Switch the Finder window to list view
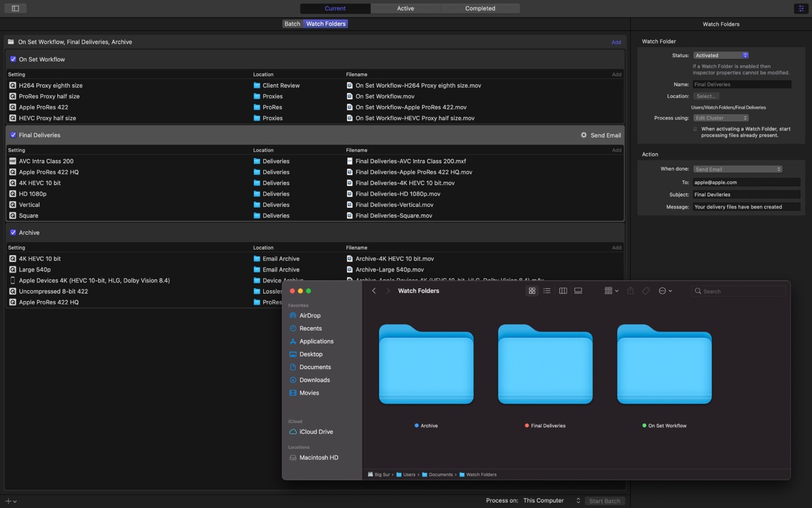Image resolution: width=812 pixels, height=508 pixels. coord(547,291)
